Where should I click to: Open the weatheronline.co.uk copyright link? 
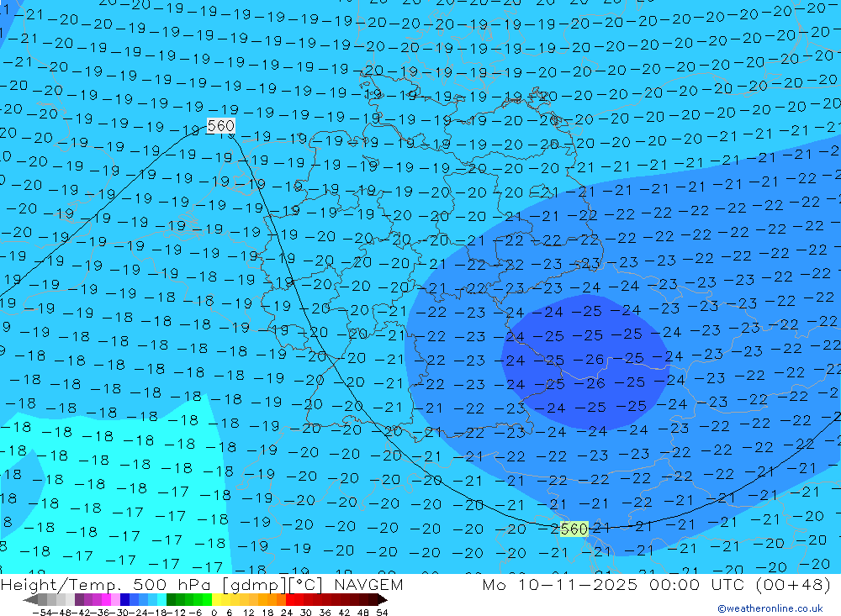(x=770, y=608)
